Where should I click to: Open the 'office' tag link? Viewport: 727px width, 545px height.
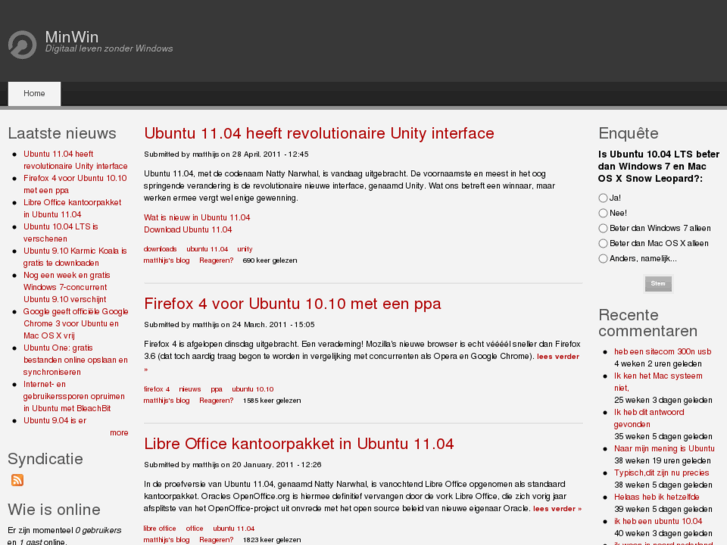(194, 528)
